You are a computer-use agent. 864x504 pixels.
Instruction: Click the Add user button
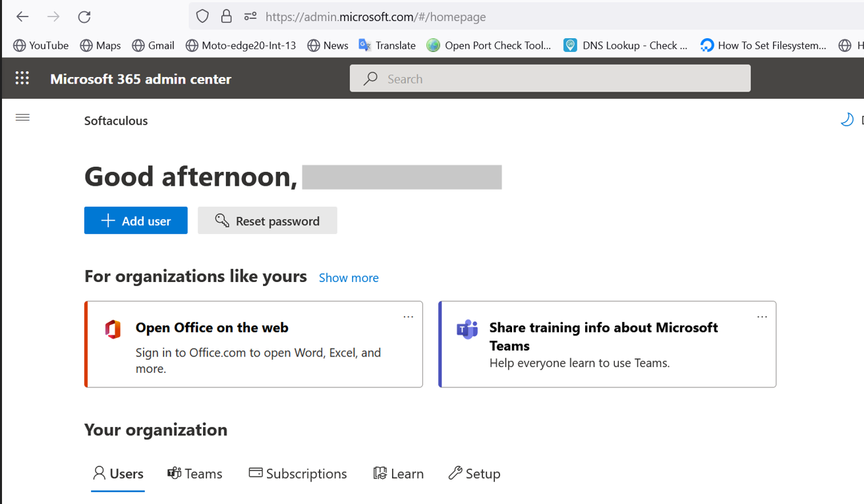point(136,221)
